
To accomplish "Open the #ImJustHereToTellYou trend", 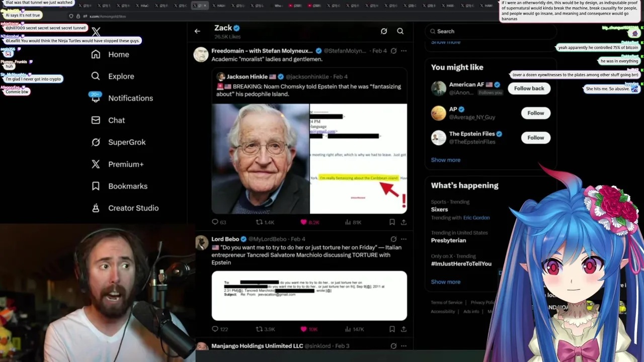I will pos(461,264).
